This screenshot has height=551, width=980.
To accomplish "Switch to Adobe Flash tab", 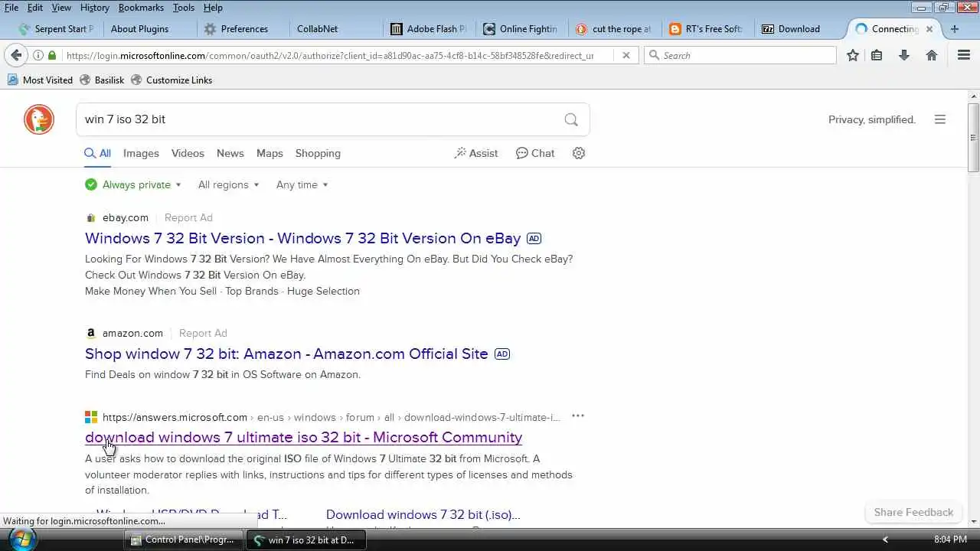I will [429, 29].
